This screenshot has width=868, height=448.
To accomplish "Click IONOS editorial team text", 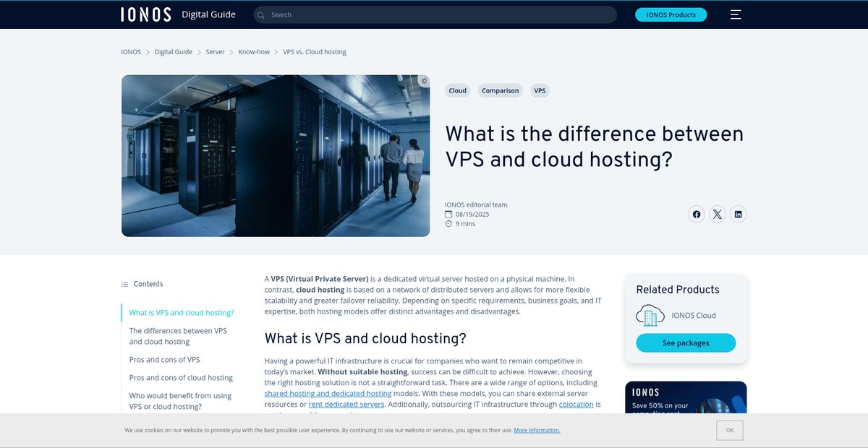I will pos(476,204).
